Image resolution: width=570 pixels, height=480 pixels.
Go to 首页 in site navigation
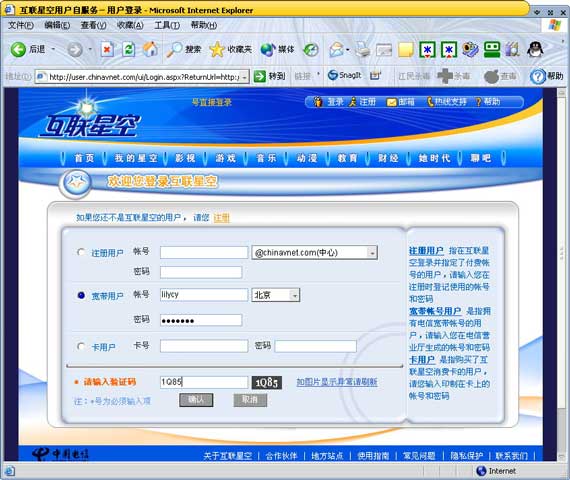click(84, 158)
